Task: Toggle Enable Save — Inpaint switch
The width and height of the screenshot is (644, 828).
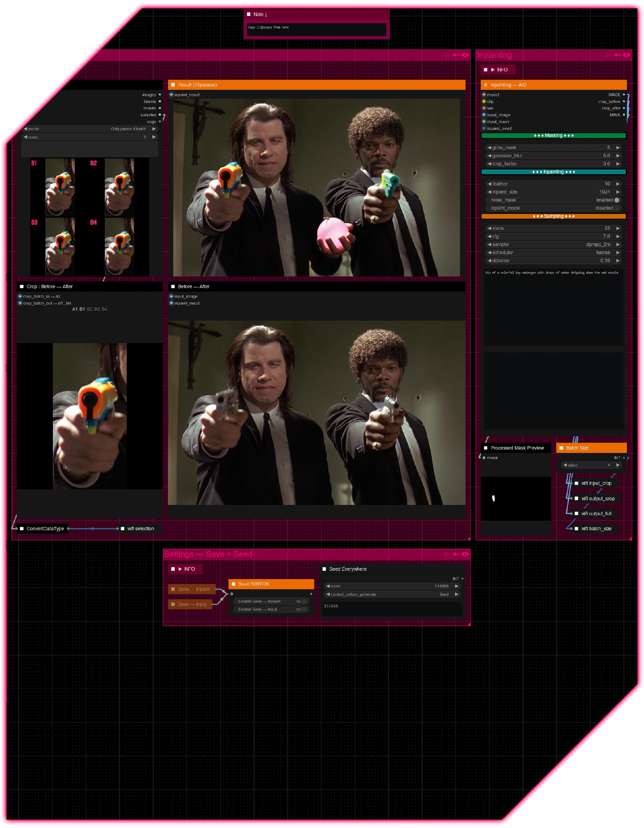Action: coord(304,601)
